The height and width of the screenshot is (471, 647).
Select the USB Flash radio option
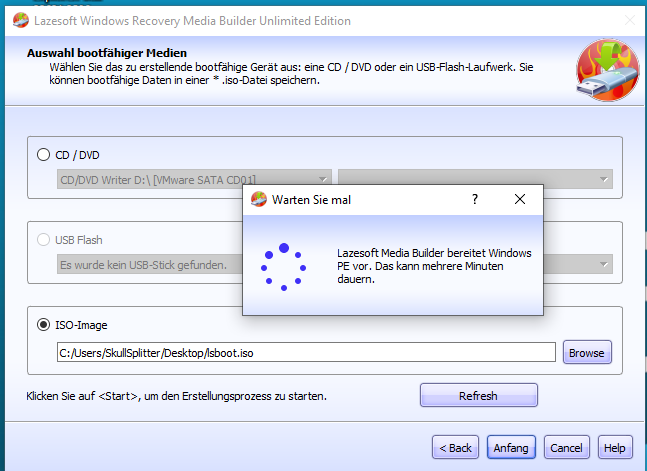click(x=43, y=240)
